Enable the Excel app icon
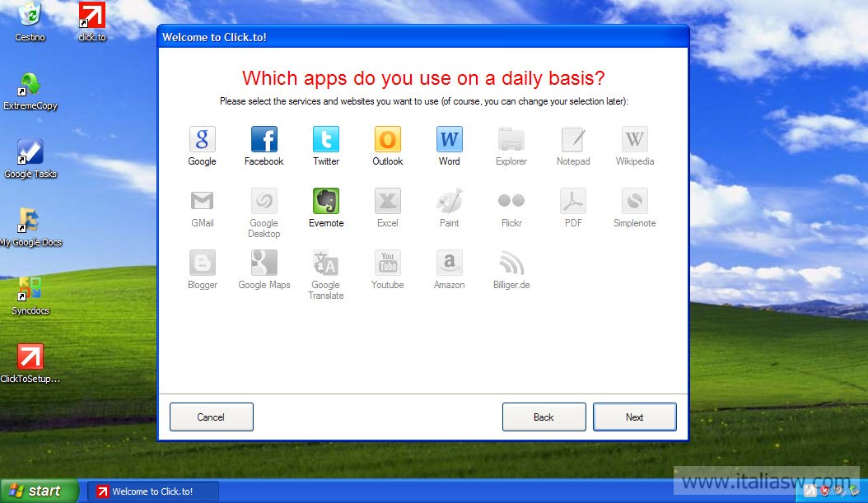This screenshot has width=868, height=503. pyautogui.click(x=388, y=201)
